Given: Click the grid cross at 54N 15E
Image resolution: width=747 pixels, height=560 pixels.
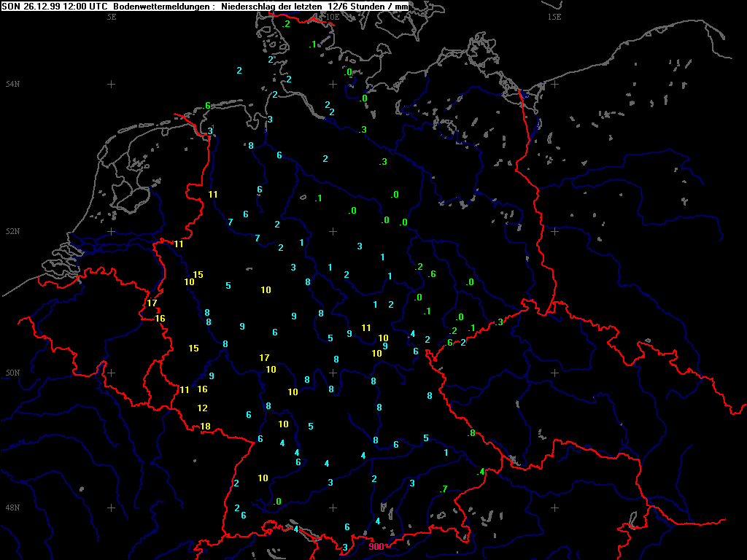Looking at the screenshot, I should [x=554, y=85].
